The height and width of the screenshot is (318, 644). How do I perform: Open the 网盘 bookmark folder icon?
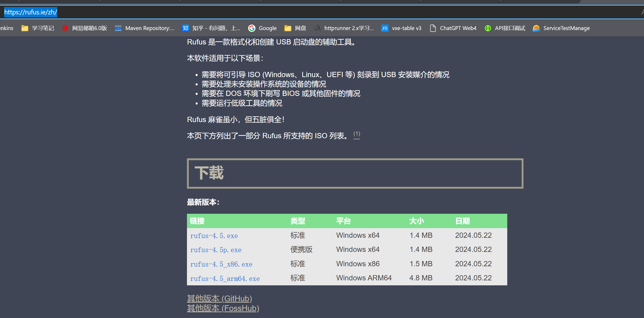[x=288, y=28]
